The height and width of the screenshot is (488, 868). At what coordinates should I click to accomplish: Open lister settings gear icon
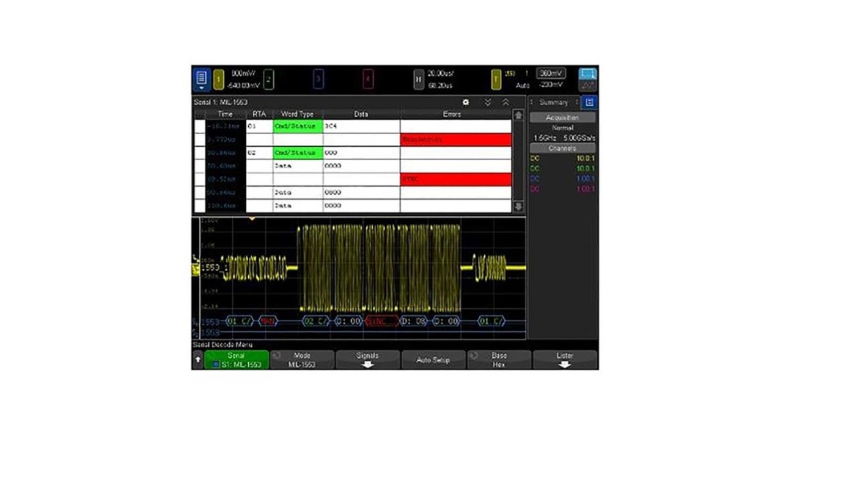[x=466, y=103]
